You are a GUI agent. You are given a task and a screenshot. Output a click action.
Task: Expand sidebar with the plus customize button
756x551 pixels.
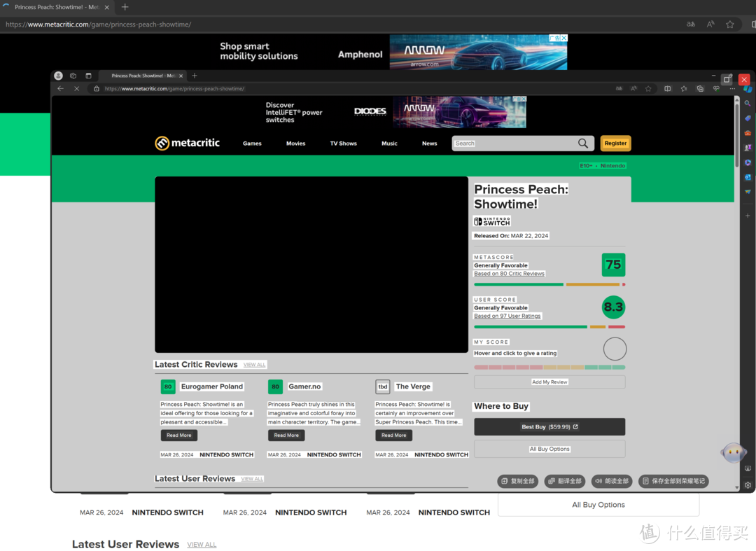pos(748,216)
